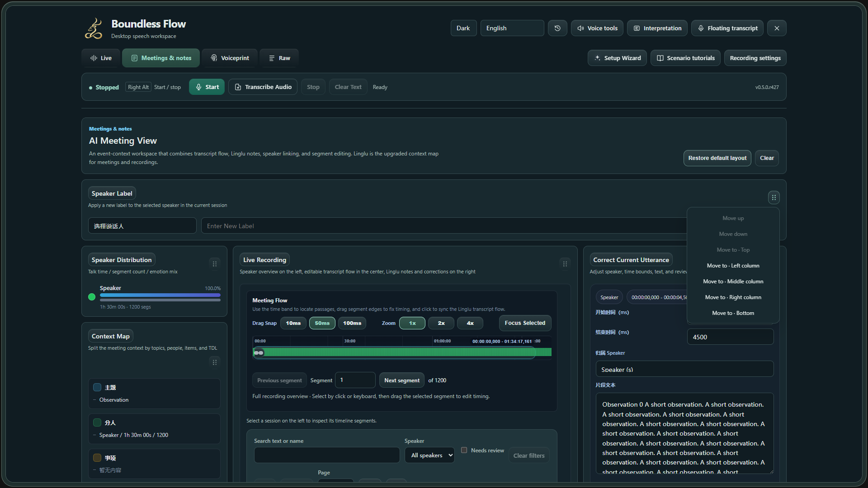Image resolution: width=868 pixels, height=488 pixels.
Task: Open the Dark theme selector
Action: tap(463, 28)
